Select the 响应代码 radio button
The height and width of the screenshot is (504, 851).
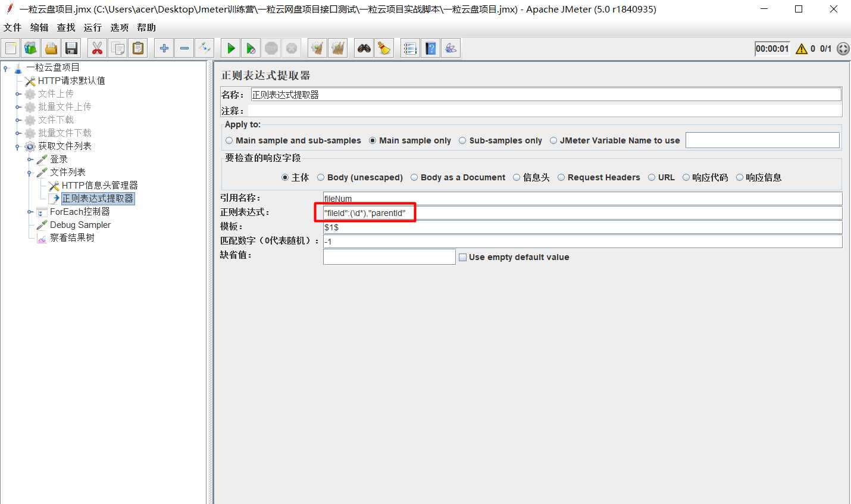(x=686, y=177)
